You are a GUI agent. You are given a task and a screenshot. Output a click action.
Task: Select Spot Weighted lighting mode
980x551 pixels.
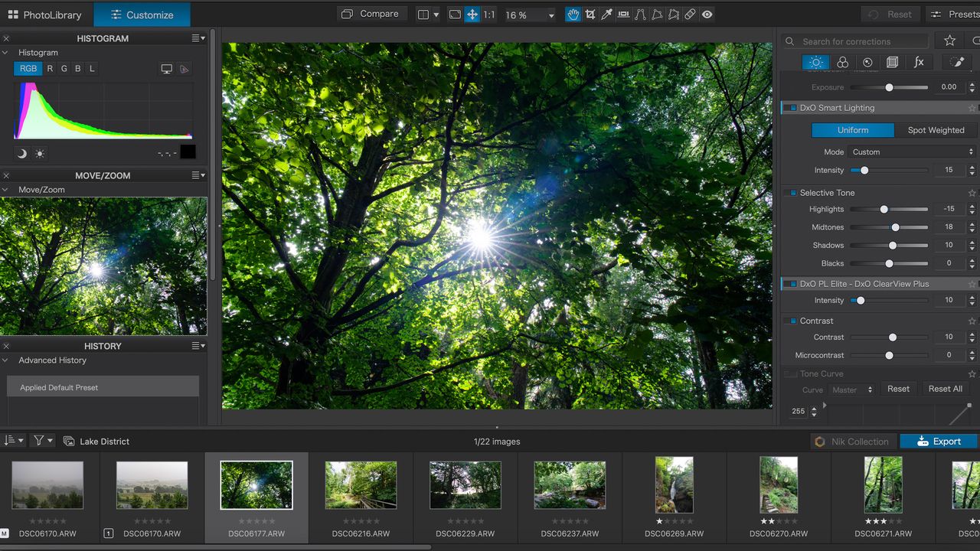936,130
